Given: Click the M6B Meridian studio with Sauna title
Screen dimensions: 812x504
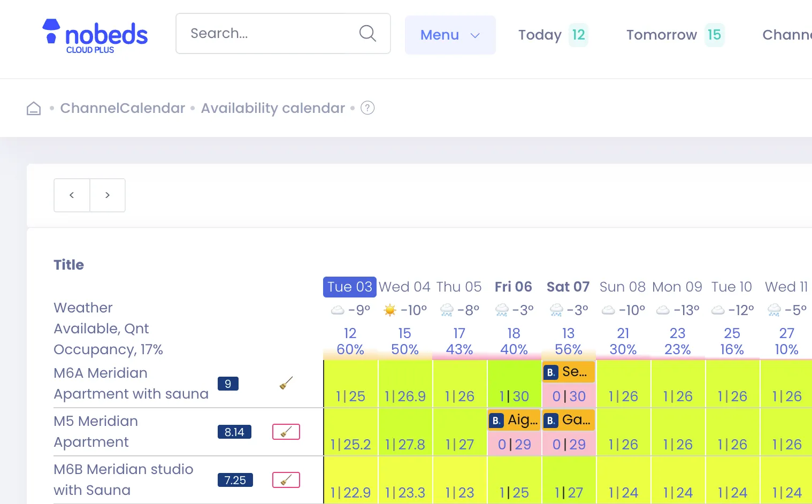Looking at the screenshot, I should pos(124,480).
